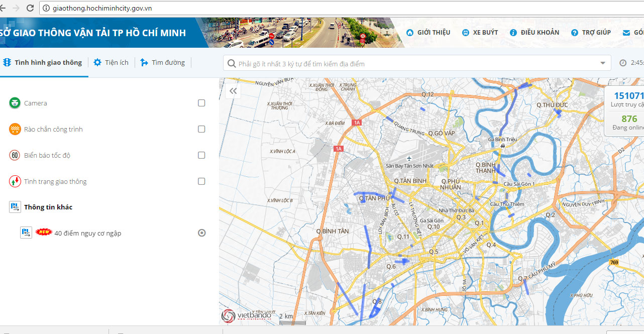The image size is (644, 334).
Task: Check the Biển báo tốc độ checkbox
Action: 201,155
